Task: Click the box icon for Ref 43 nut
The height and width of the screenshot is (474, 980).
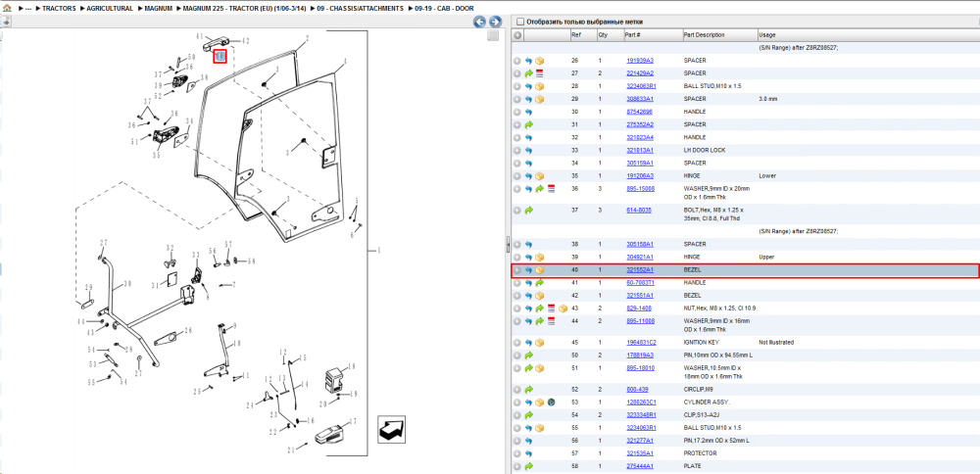Action: (563, 308)
